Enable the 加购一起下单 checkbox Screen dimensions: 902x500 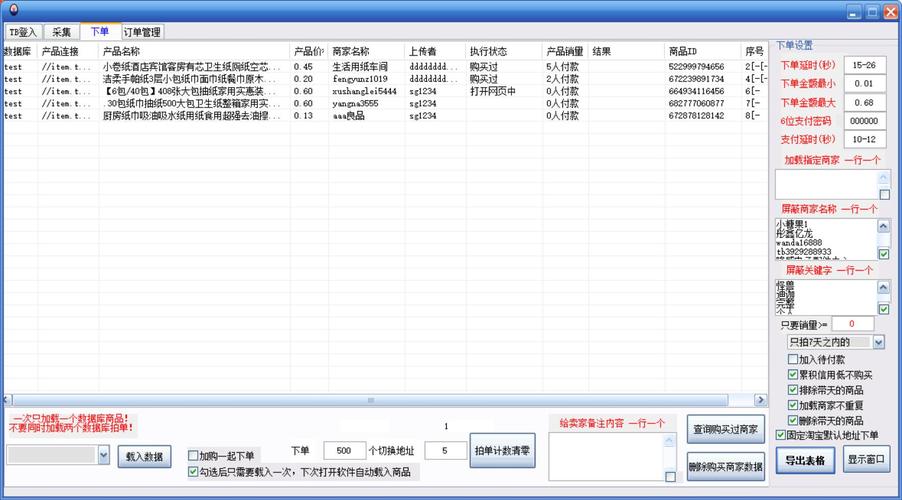[x=194, y=456]
